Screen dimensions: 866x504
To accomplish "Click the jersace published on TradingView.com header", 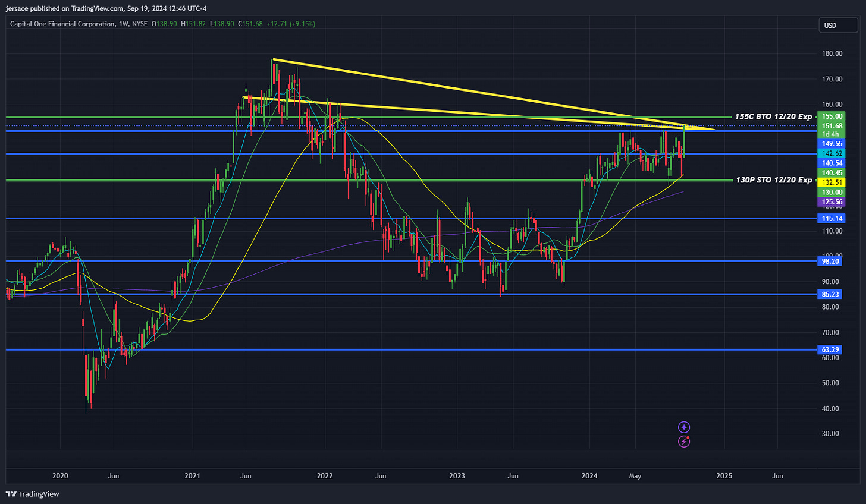I will (105, 8).
